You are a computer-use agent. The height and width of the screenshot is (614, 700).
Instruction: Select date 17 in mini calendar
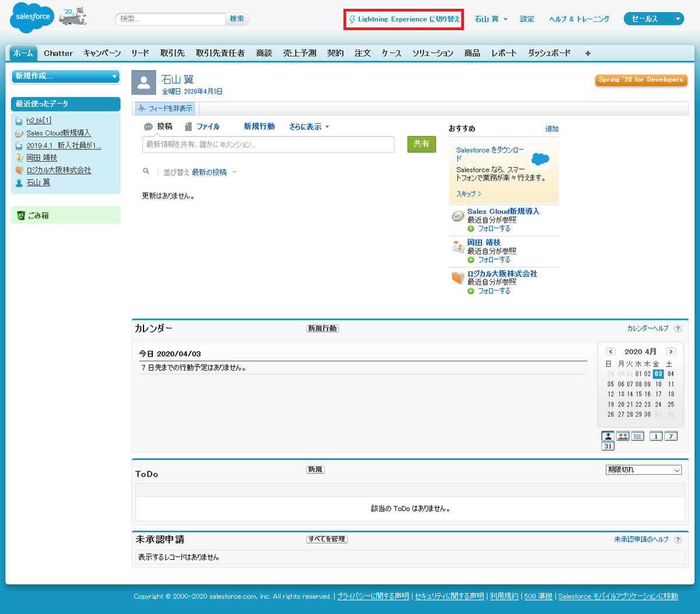(658, 394)
